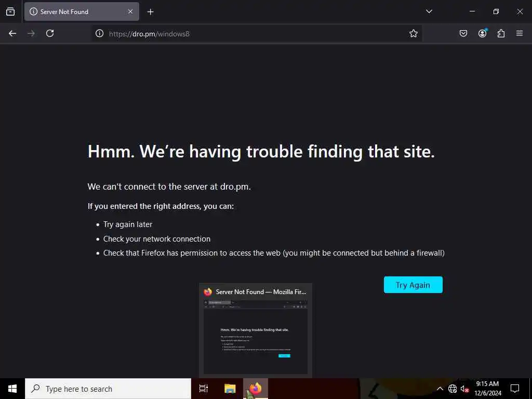Screen dimensions: 532x399
Task: Click the Firefox window preview thumbnail
Action: (256, 330)
